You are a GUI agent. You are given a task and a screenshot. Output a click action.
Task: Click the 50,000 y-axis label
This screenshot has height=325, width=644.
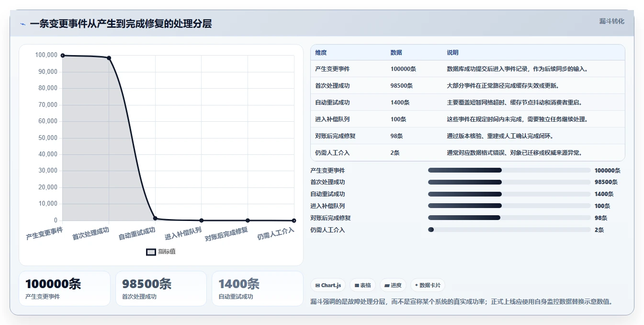click(47, 138)
